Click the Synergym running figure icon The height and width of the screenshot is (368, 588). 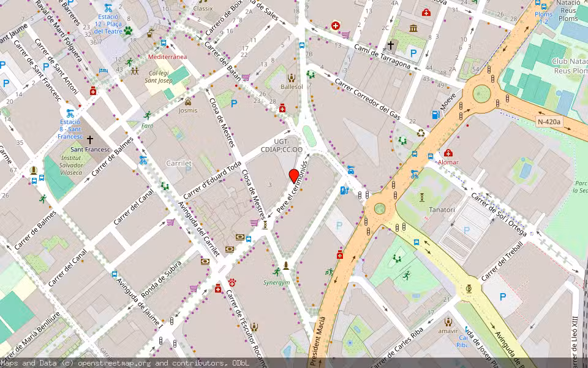point(277,272)
